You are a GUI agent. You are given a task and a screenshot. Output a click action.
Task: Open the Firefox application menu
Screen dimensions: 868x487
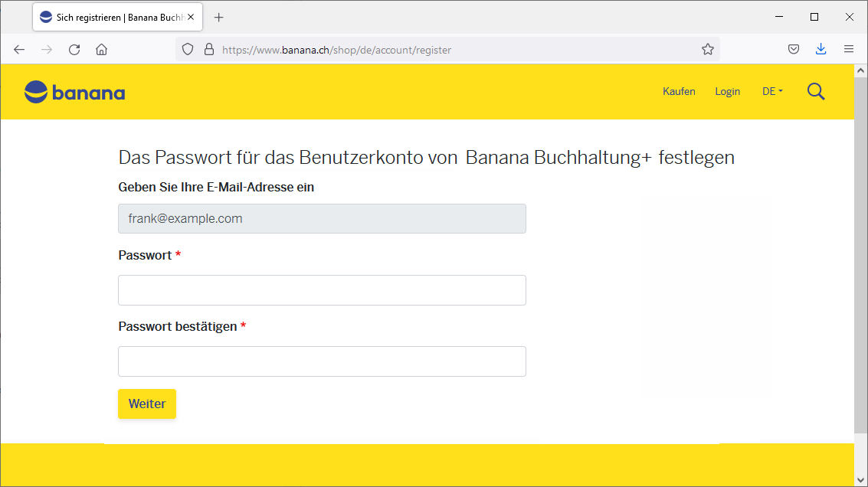849,48
